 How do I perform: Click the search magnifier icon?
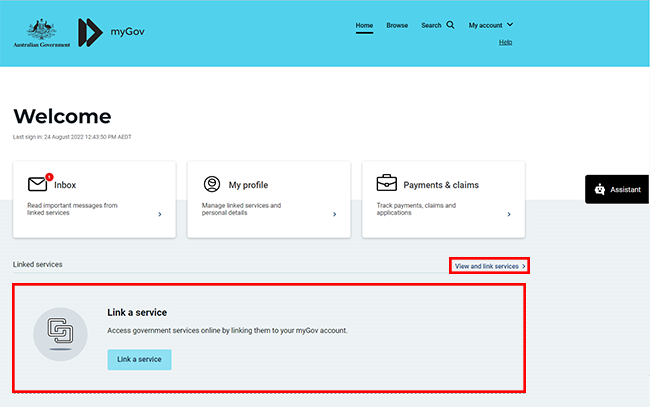click(450, 25)
